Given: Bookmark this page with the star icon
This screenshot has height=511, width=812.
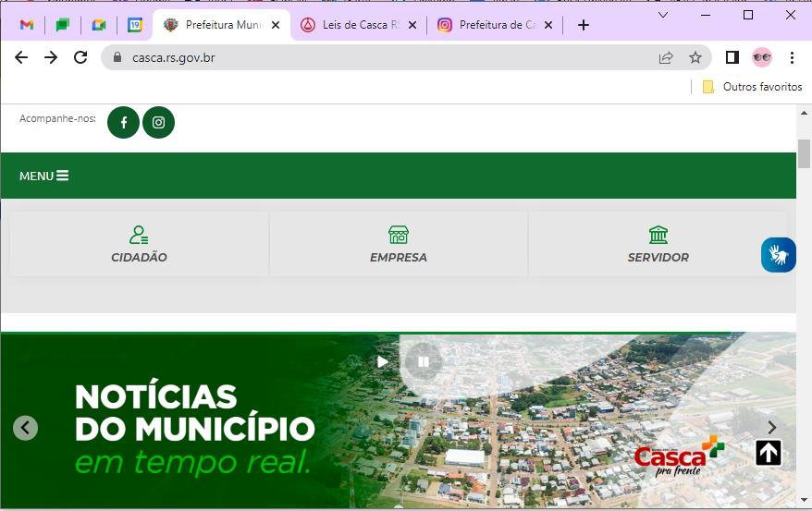Looking at the screenshot, I should [695, 57].
